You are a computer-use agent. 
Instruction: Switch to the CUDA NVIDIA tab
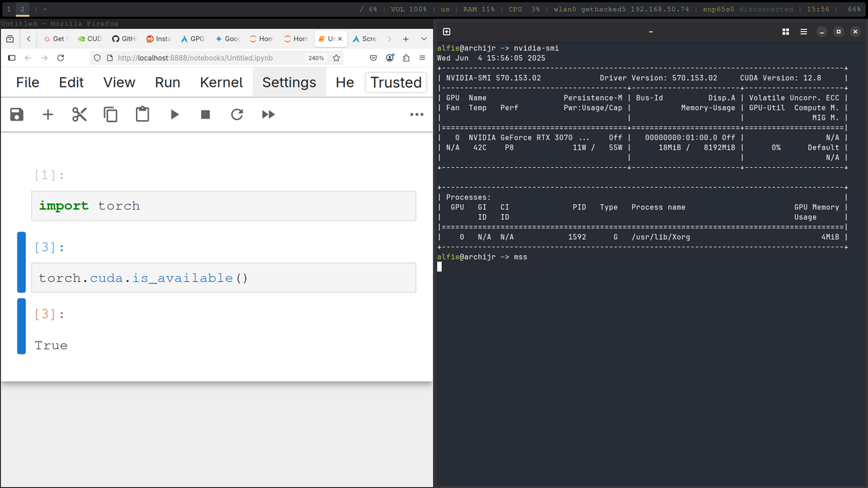point(90,38)
